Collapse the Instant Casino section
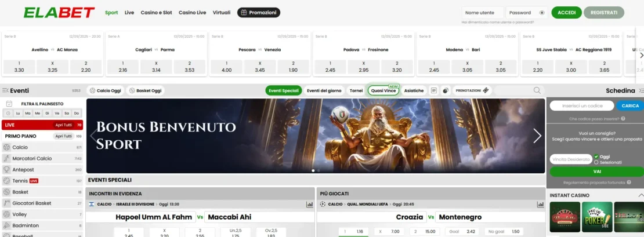The width and height of the screenshot is (644, 237). coord(641,195)
